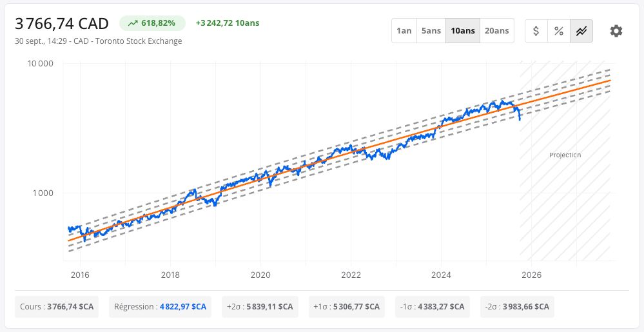
Task: Click the 2020 x-axis label
Action: 260,275
